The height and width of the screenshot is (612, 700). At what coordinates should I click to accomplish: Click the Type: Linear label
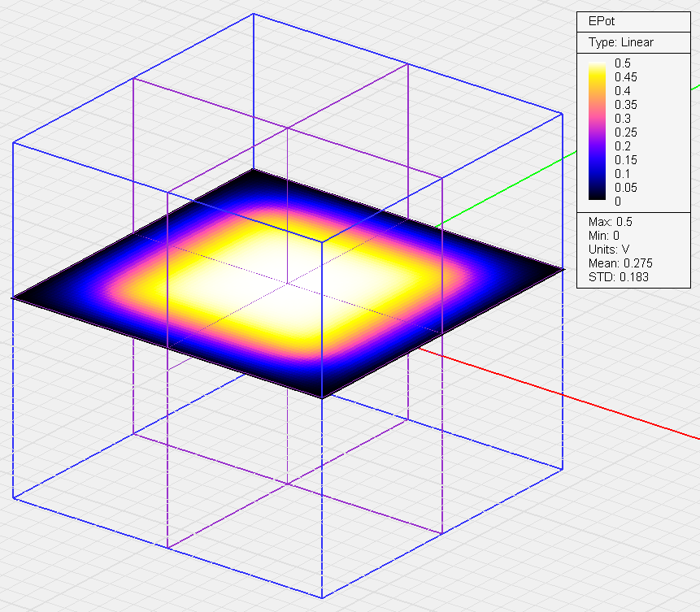click(x=620, y=42)
